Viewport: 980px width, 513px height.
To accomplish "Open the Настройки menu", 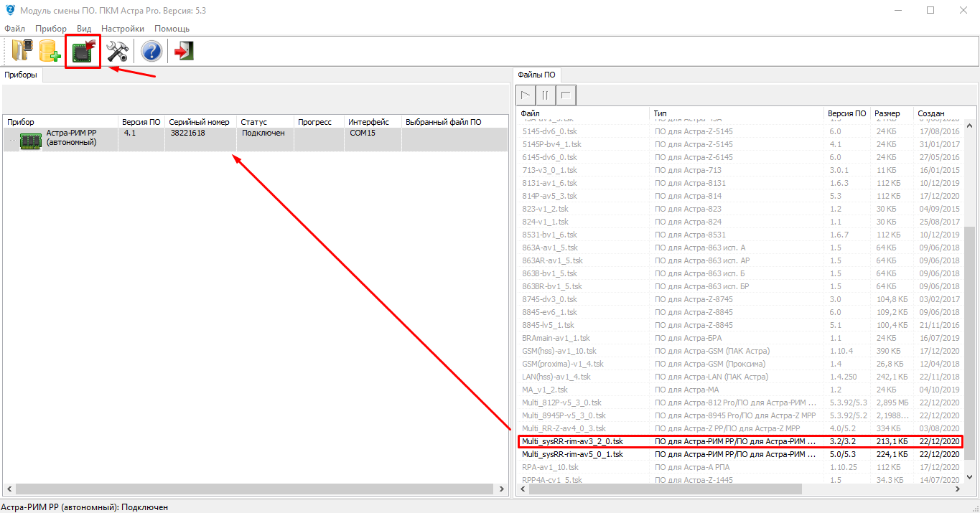I will pos(123,29).
